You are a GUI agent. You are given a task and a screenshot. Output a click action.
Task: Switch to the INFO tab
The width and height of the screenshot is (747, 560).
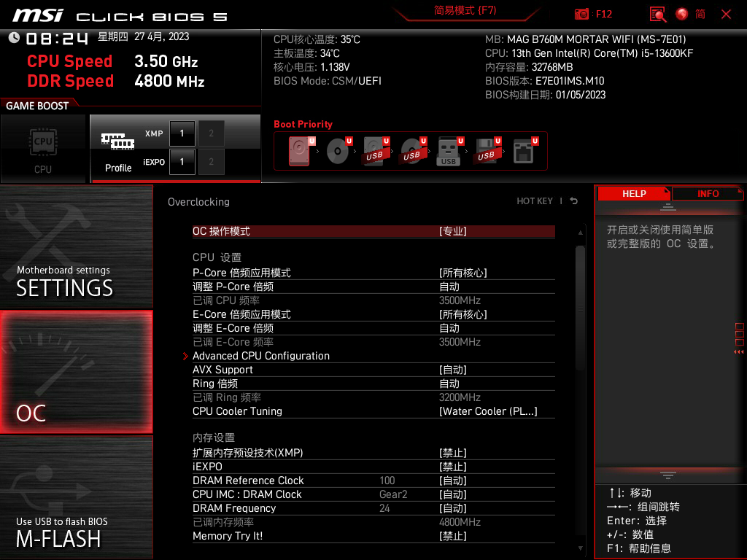point(707,193)
